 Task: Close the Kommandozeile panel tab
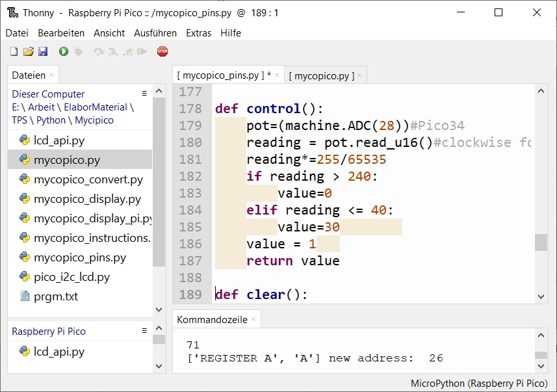pyautogui.click(x=253, y=319)
